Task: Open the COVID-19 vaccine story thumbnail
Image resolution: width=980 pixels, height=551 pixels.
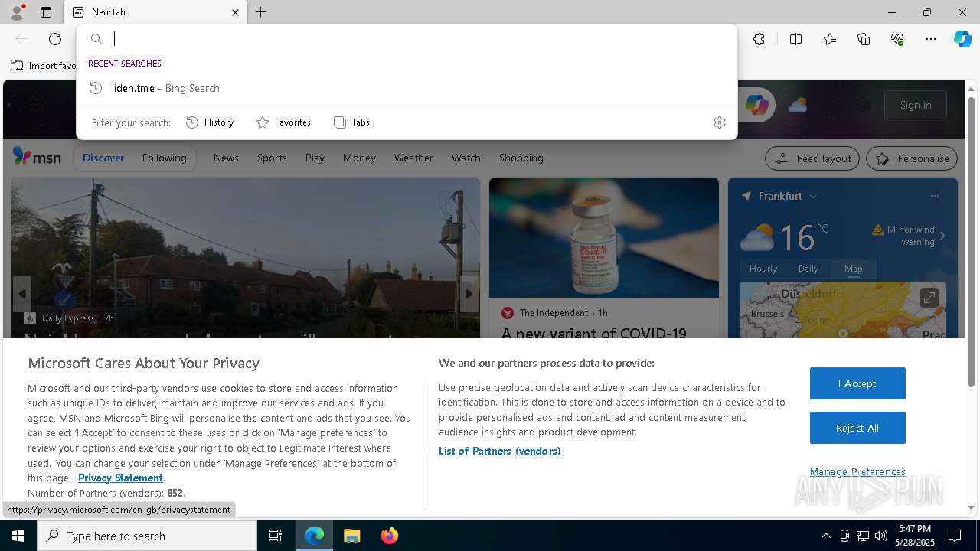Action: 604,237
